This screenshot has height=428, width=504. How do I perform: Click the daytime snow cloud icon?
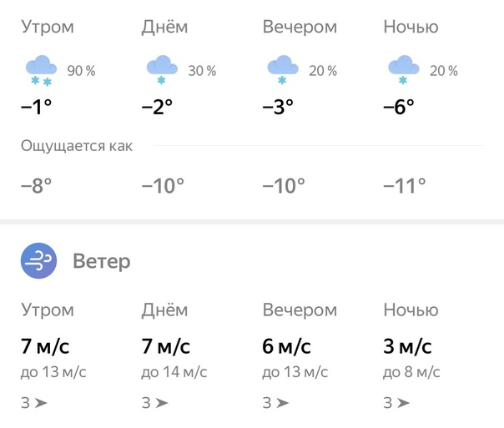coord(162,69)
